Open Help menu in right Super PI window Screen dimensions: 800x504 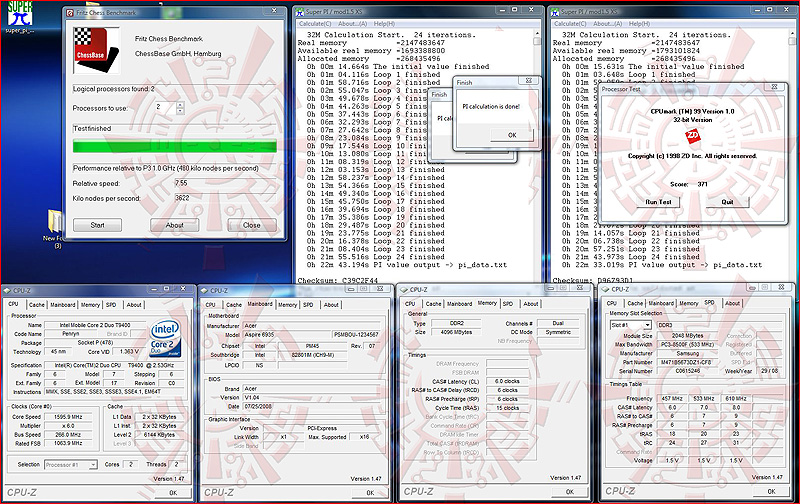[x=639, y=23]
